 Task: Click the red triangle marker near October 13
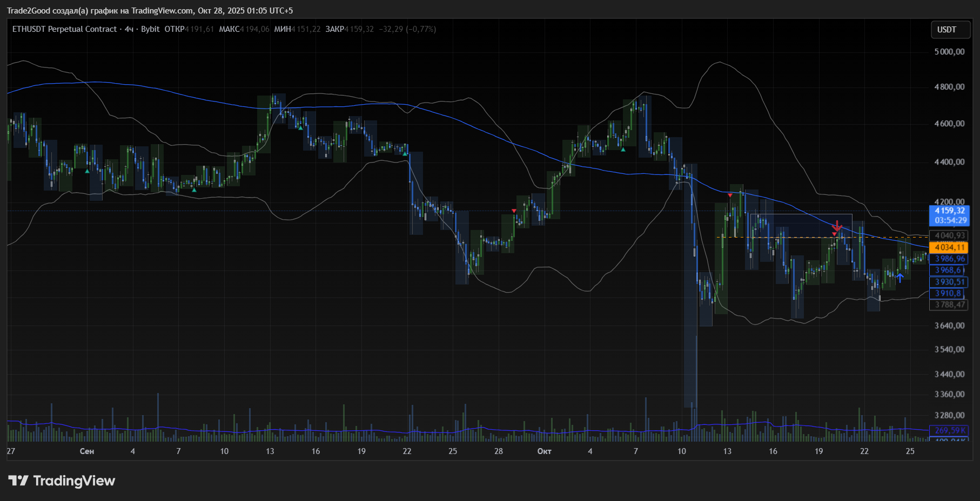[x=730, y=195]
